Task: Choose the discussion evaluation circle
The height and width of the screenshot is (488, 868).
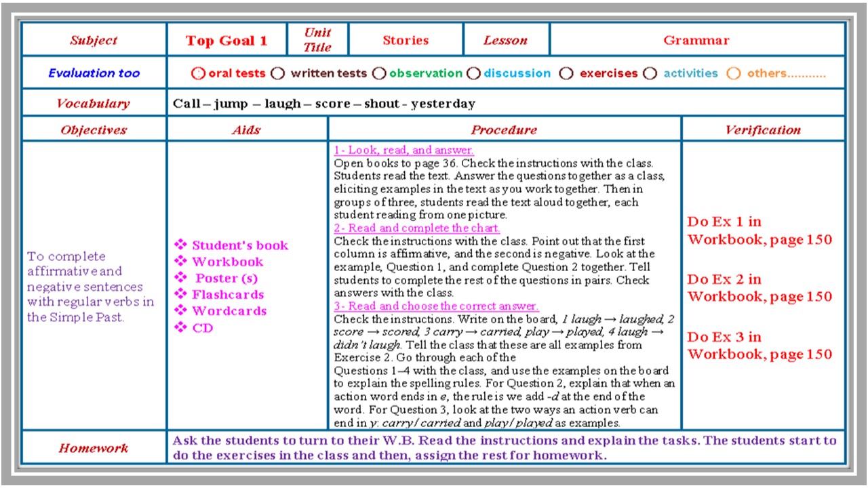Action: [473, 73]
